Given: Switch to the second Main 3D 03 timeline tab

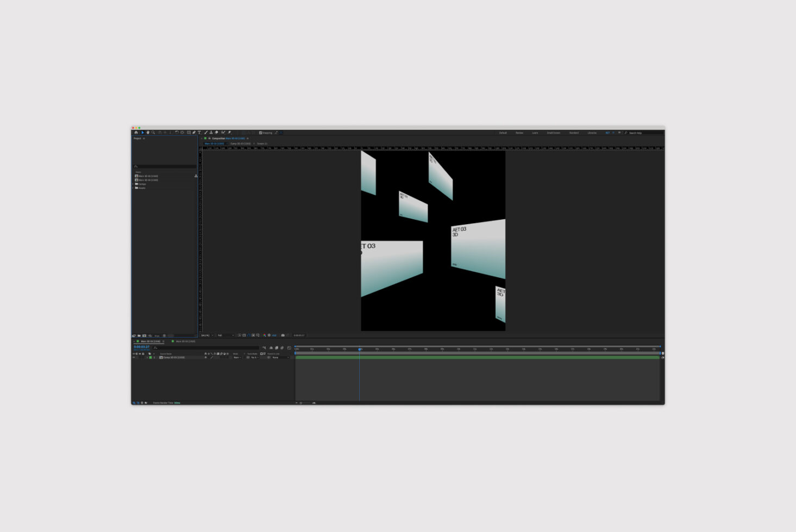Looking at the screenshot, I should [x=185, y=341].
